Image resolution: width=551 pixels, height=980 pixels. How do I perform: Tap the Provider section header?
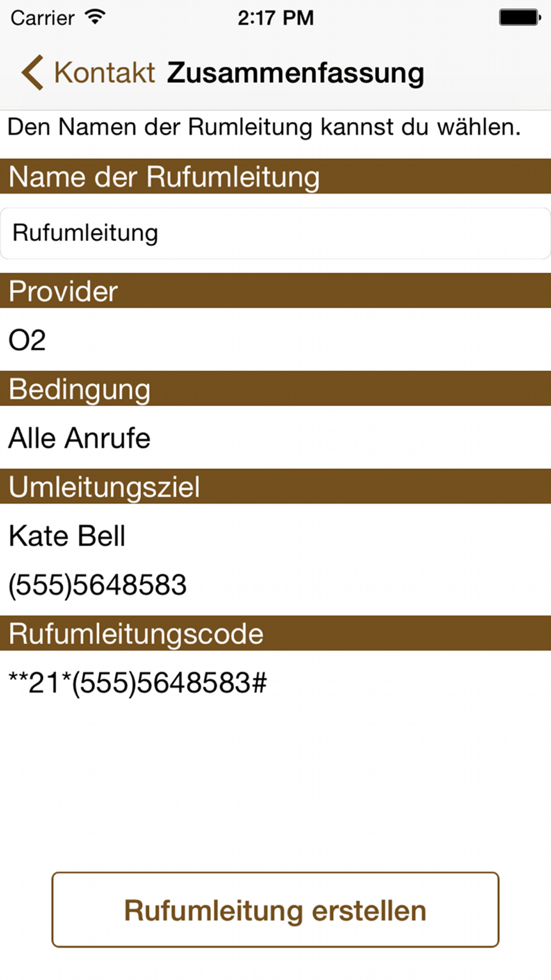[275, 290]
